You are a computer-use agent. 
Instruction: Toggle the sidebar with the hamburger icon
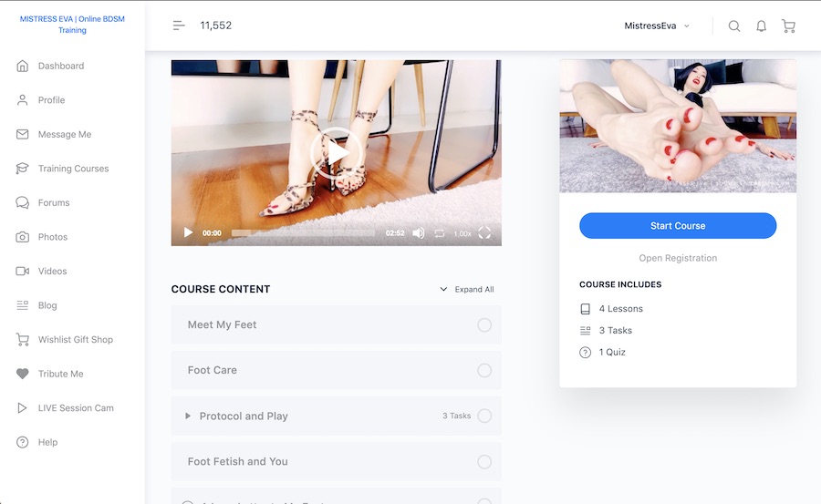pos(179,26)
